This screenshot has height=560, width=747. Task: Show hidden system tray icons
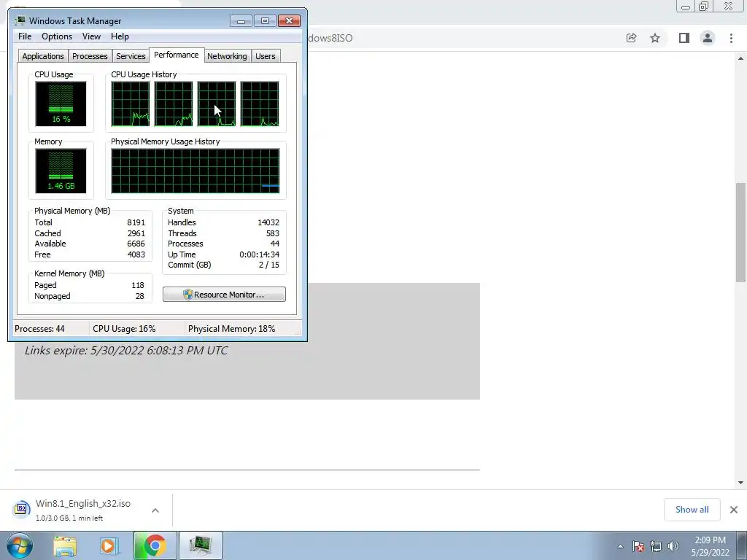[620, 547]
